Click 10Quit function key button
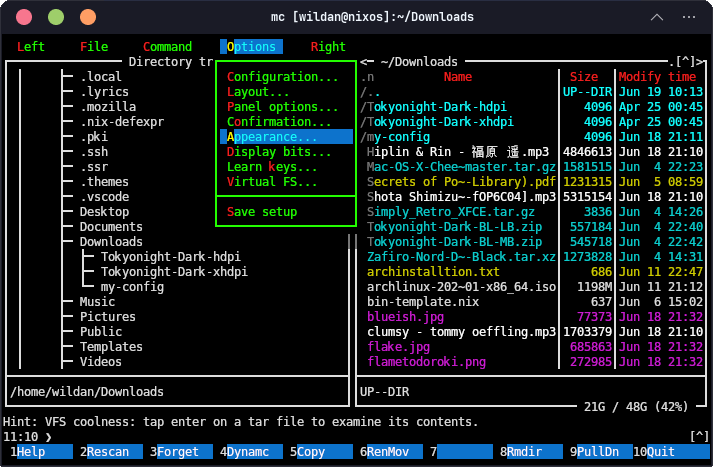The image size is (713, 467). [672, 452]
